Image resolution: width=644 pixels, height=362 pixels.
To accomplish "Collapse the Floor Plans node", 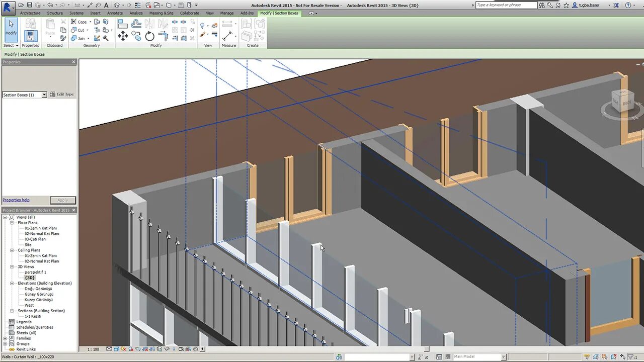I will click(x=12, y=223).
